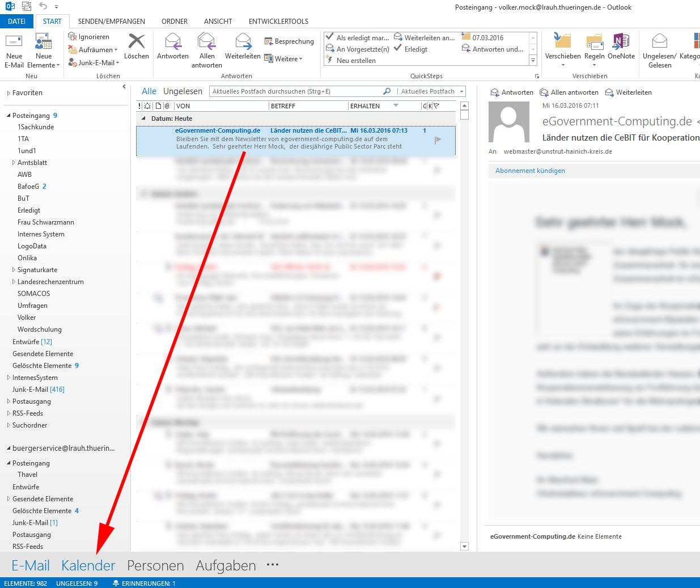Switch to Personen view

(155, 565)
